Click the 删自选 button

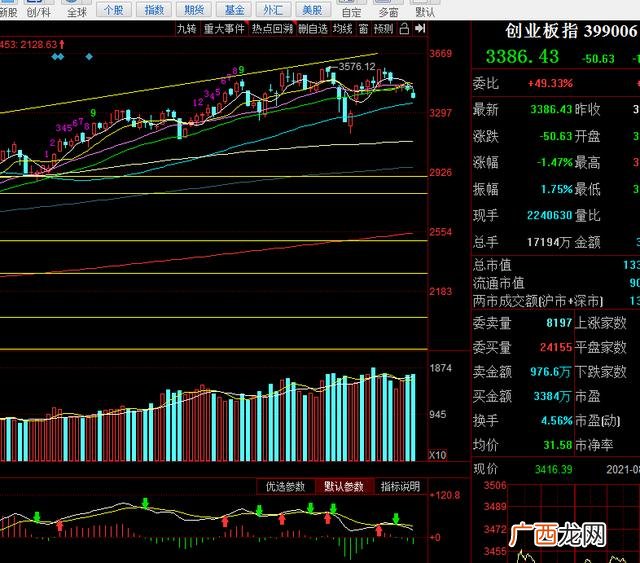click(313, 29)
